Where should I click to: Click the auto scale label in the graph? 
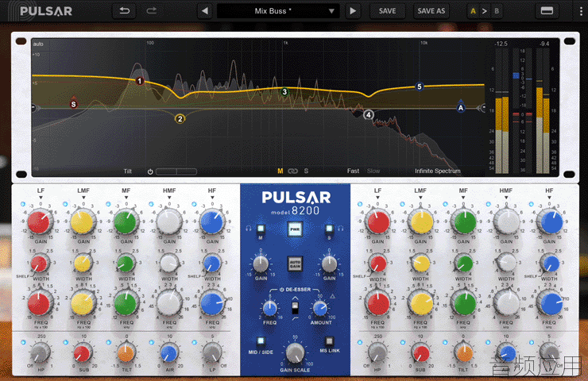pos(38,44)
